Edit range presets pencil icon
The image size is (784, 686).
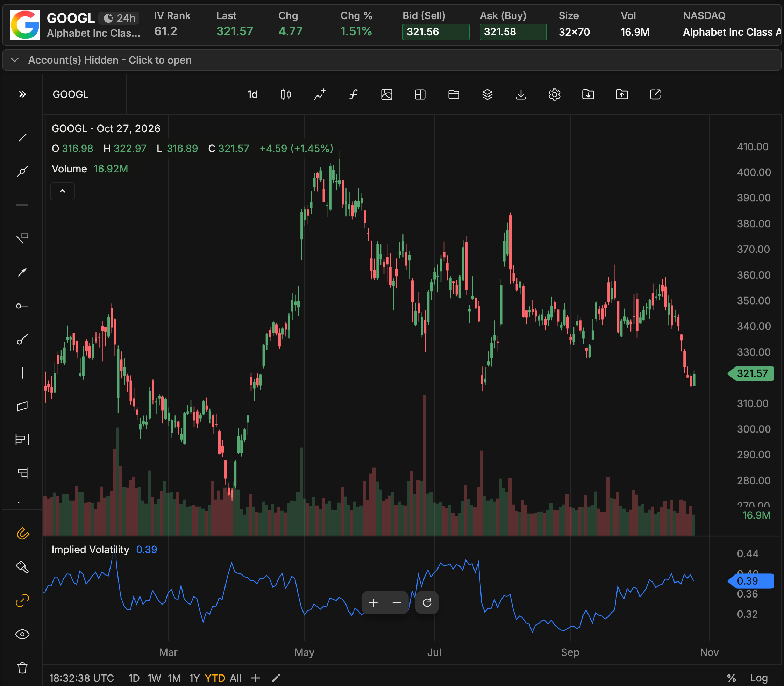276,678
